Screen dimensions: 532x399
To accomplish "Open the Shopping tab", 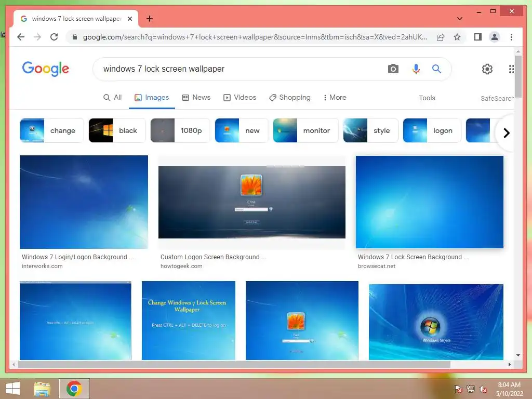I will point(290,98).
